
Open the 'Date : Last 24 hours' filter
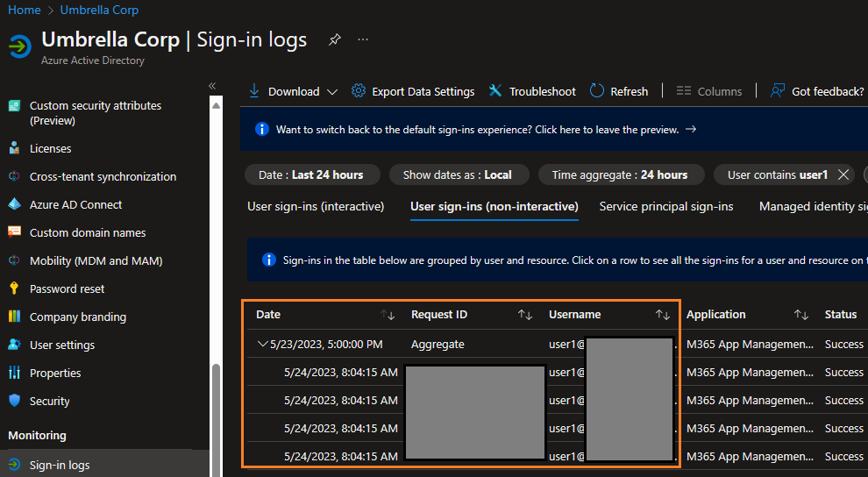(x=312, y=174)
